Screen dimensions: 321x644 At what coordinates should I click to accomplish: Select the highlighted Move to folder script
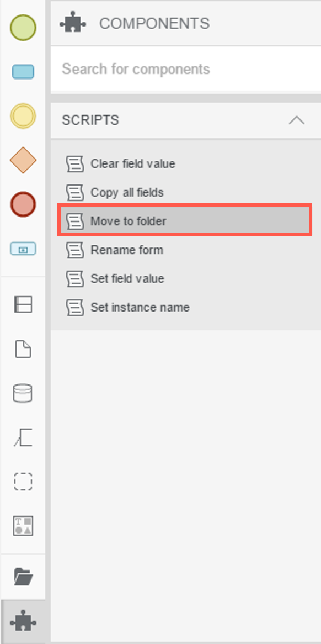(185, 221)
